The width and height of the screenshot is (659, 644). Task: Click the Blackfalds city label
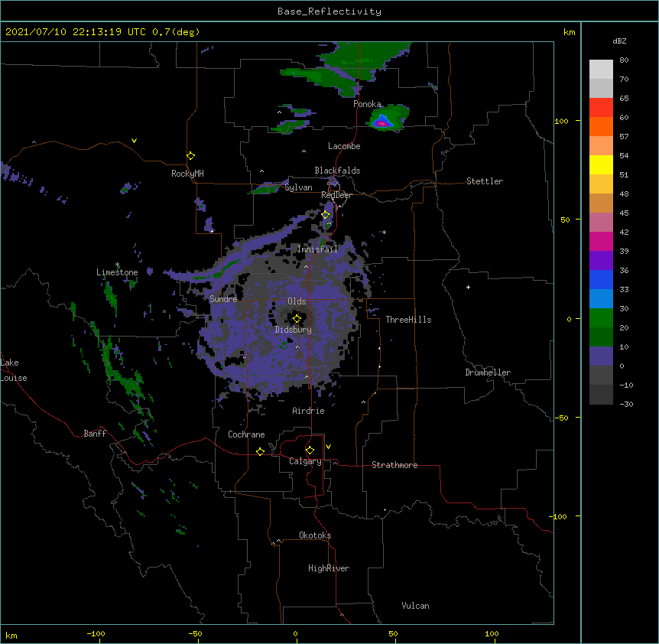[337, 171]
